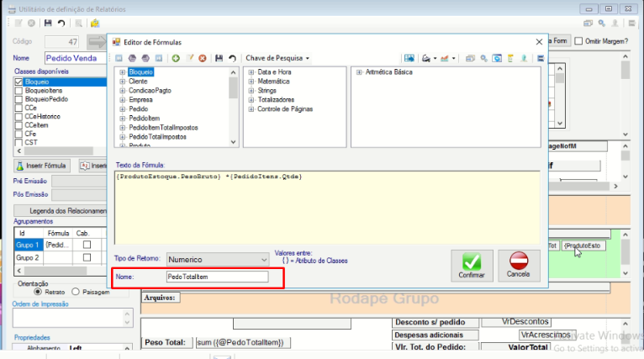
Task: Click stacked windows icon in main window top right
Action: (x=589, y=24)
